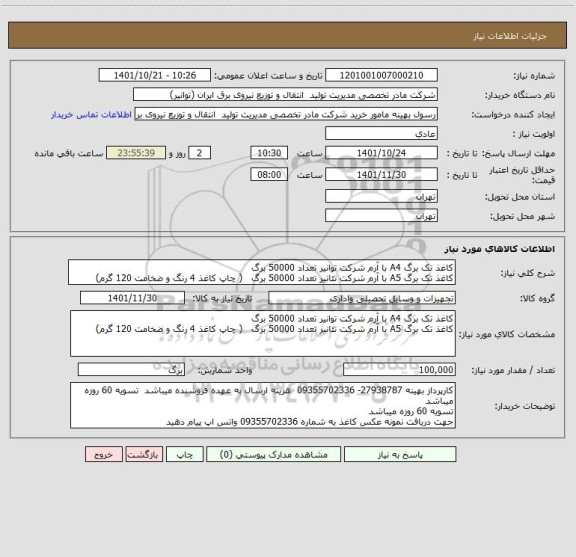Click the price validity time 08:00
This screenshot has height=557, width=576.
[x=269, y=175]
